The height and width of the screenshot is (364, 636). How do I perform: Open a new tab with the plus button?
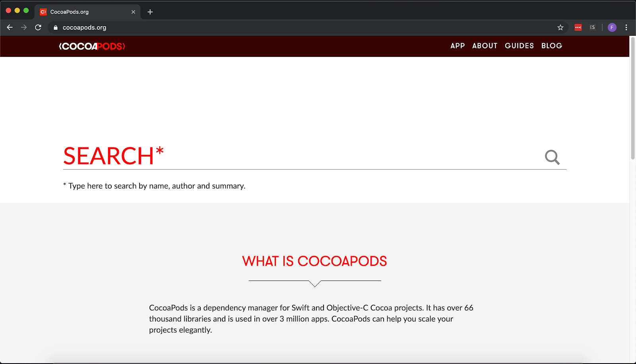[x=150, y=12]
